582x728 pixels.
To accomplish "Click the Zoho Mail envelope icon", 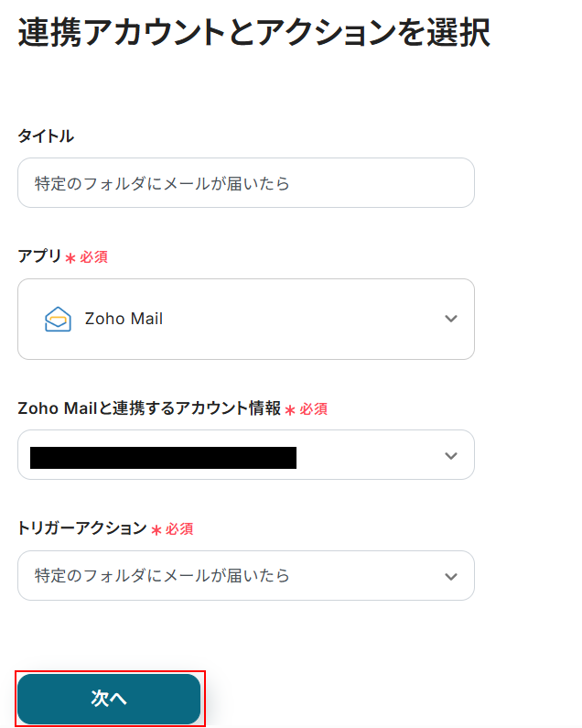I will (x=58, y=319).
